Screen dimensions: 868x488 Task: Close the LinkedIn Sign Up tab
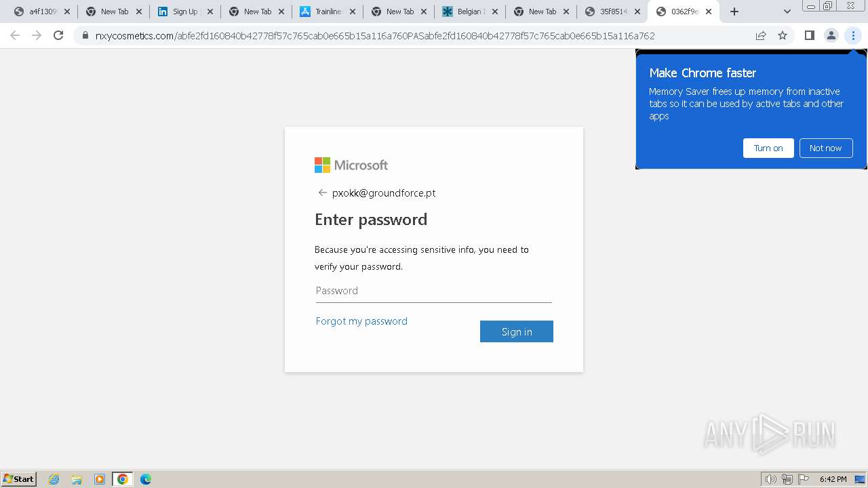coord(210,12)
